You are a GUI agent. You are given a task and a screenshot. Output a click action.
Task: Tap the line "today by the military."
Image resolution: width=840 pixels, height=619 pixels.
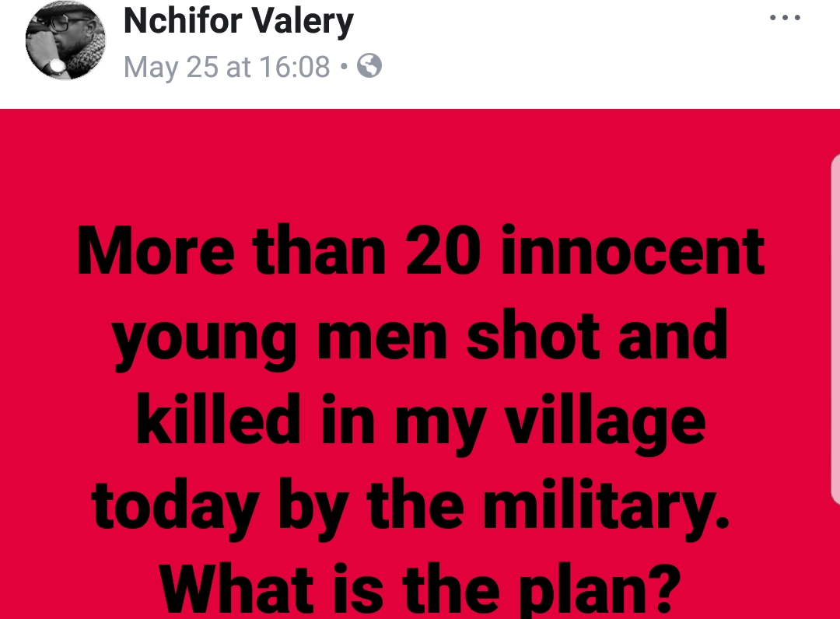tap(413, 505)
